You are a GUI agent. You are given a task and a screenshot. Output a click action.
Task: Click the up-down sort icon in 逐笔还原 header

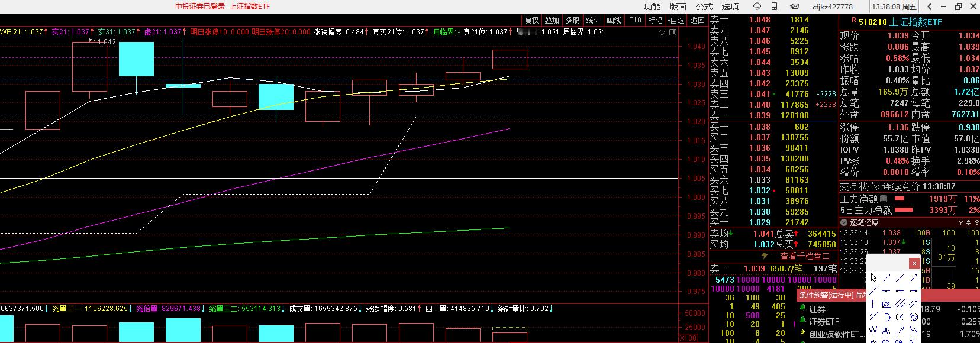click(x=969, y=222)
